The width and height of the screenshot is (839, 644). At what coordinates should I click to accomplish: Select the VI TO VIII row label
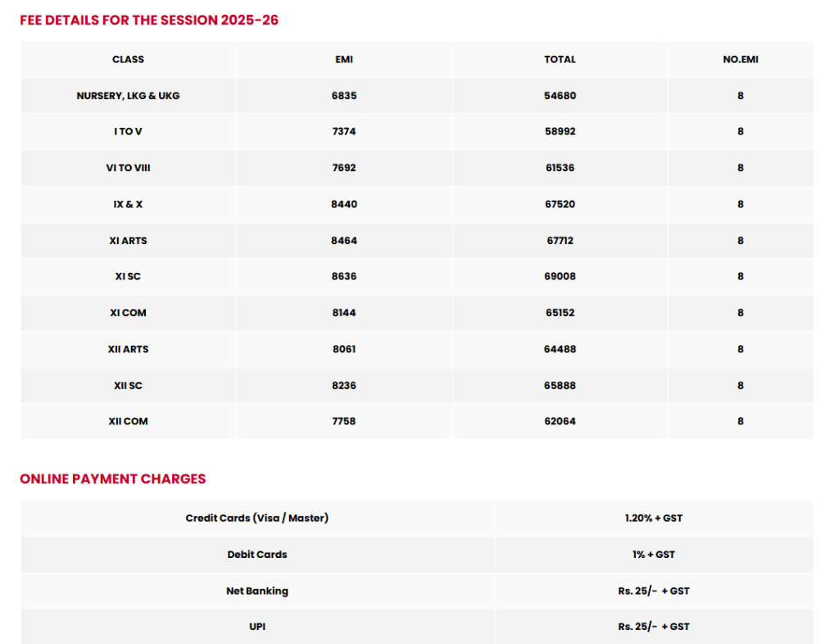click(x=128, y=168)
